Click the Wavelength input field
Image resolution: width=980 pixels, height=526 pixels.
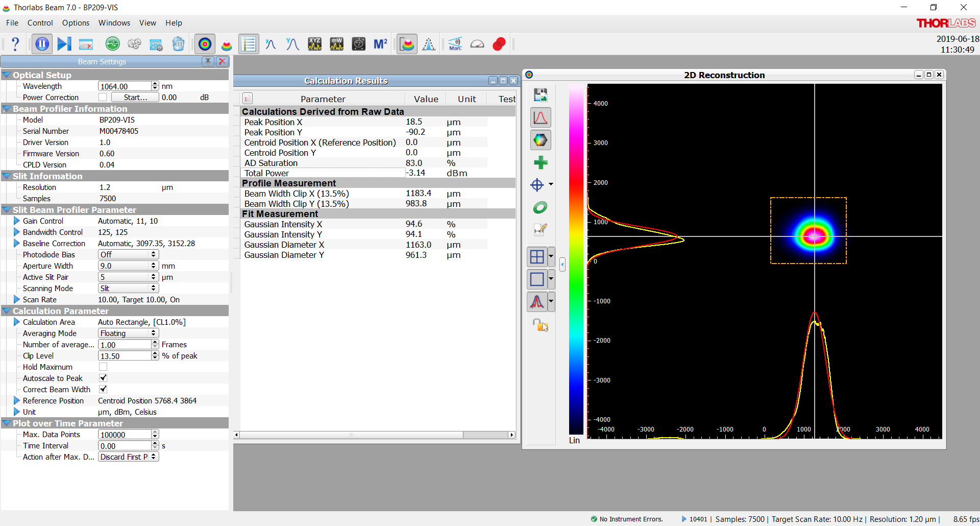click(125, 86)
